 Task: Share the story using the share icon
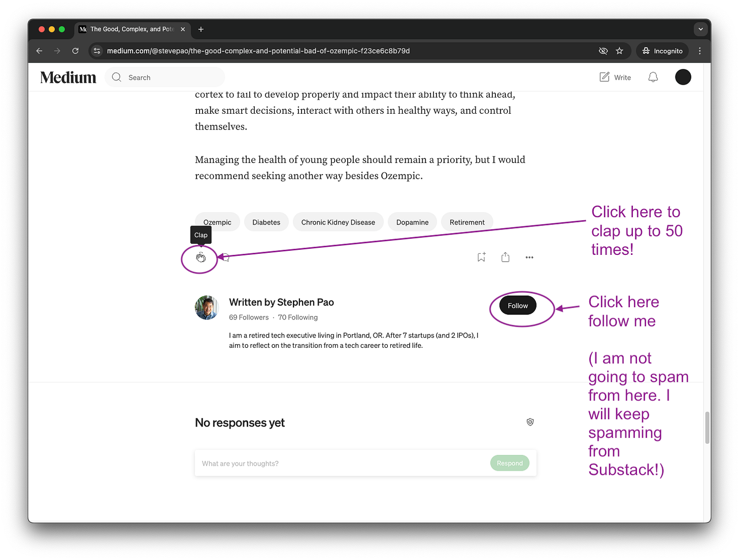click(505, 257)
